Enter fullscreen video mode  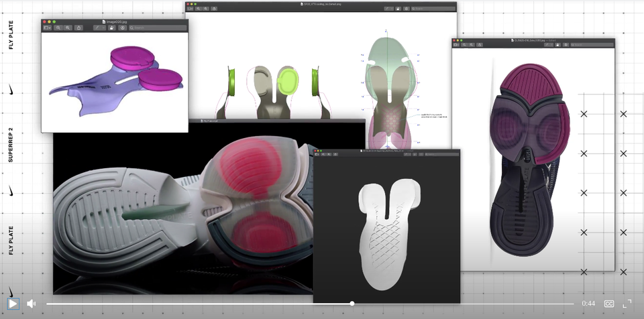628,304
